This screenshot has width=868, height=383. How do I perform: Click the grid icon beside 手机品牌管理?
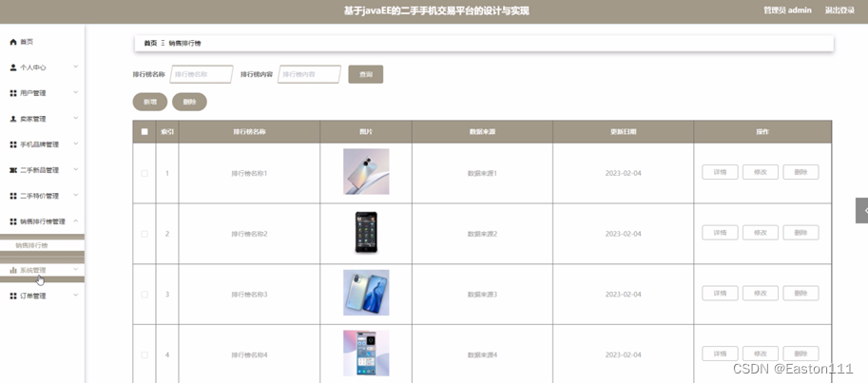click(13, 144)
